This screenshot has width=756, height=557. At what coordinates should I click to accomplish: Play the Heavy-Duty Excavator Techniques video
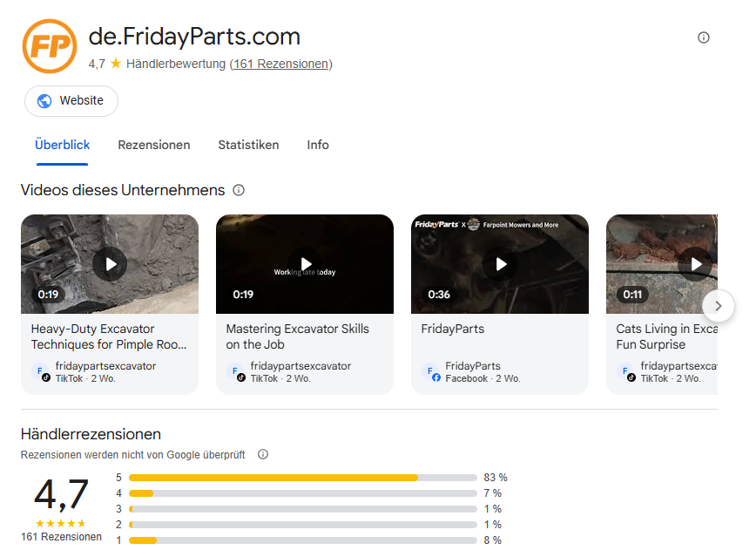(x=109, y=263)
